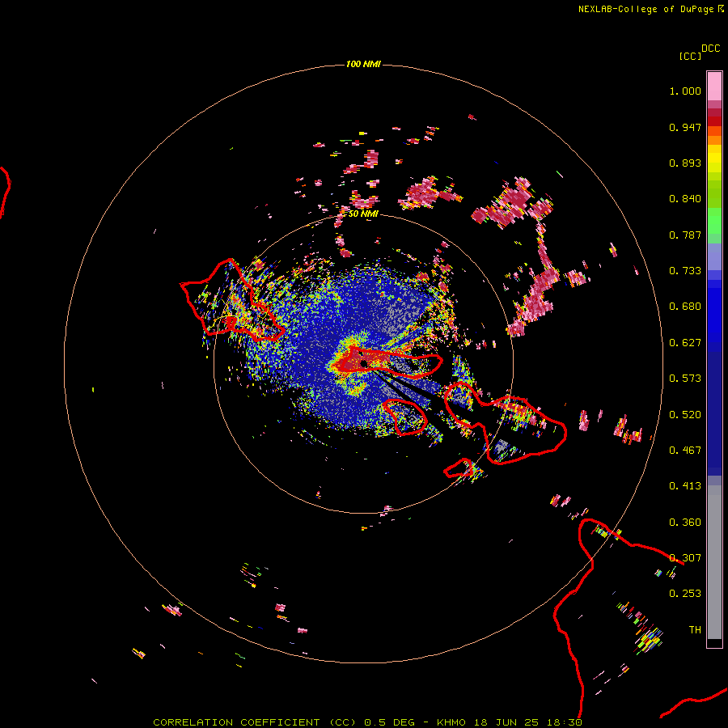Click the pink top segment of the color bar
This screenshot has width=728, height=728.
714,86
